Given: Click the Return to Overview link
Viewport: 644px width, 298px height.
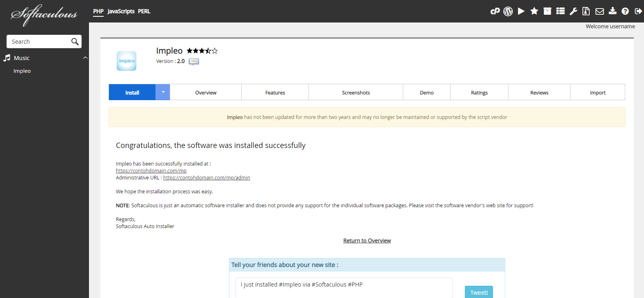Looking at the screenshot, I should (367, 241).
